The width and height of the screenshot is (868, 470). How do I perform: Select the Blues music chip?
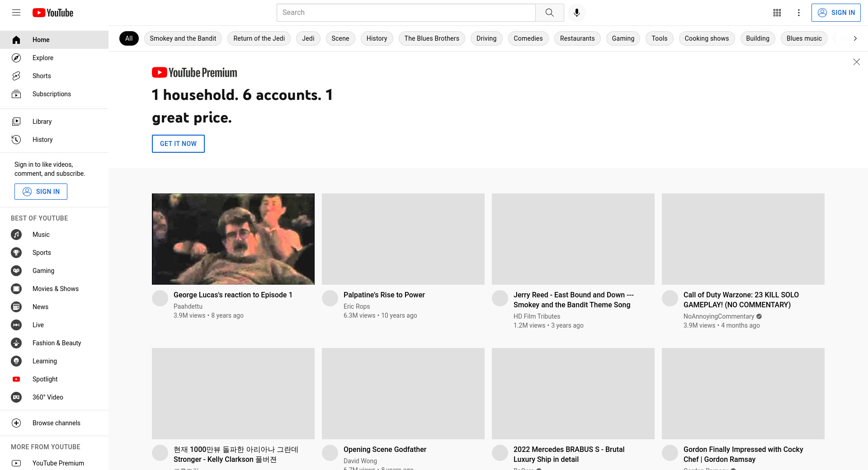(x=804, y=38)
